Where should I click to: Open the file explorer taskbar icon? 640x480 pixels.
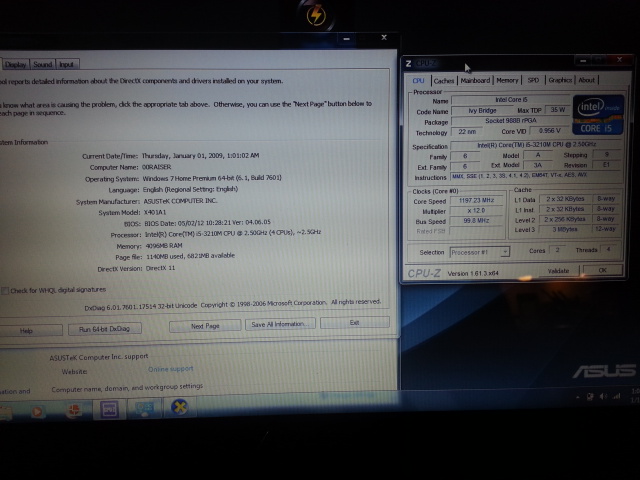point(6,413)
